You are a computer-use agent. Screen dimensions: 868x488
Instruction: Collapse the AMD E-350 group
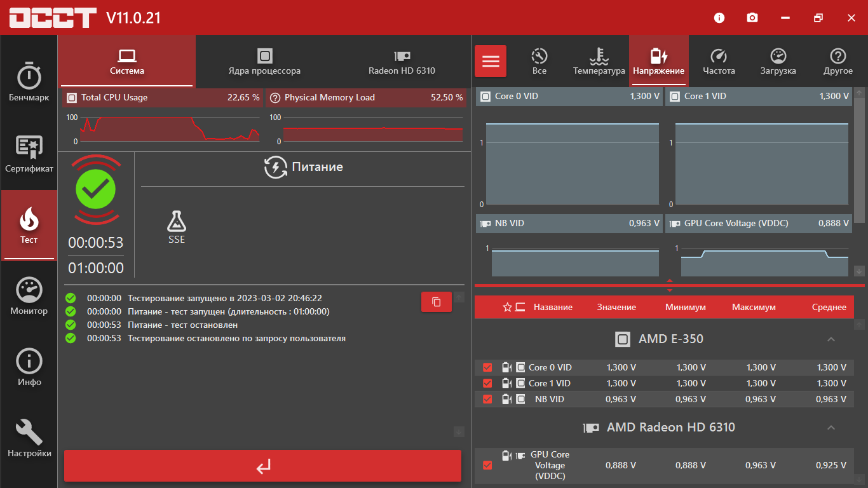pyautogui.click(x=831, y=339)
